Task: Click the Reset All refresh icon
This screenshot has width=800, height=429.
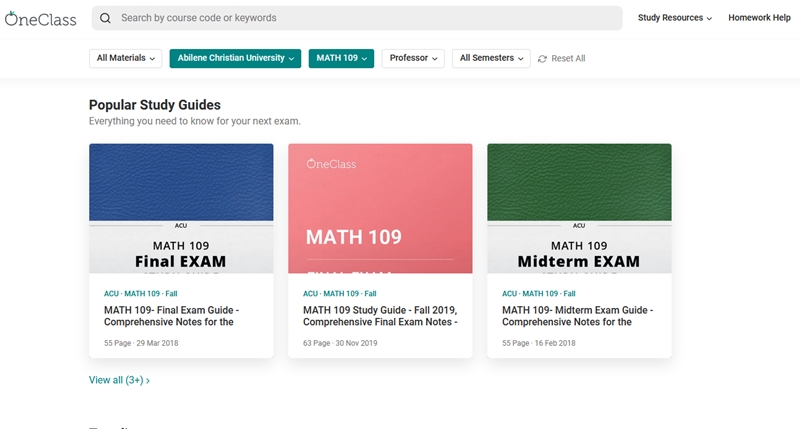Action: pos(542,59)
